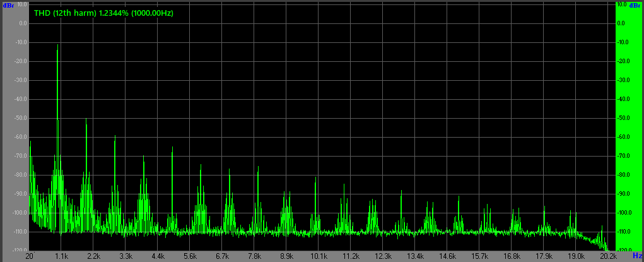Viewport: 644px width, 262px height.
Task: Click the blue Hz unit label
Action: (638, 257)
